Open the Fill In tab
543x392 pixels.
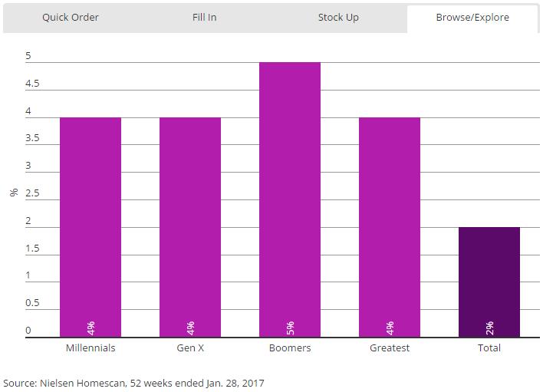(204, 18)
